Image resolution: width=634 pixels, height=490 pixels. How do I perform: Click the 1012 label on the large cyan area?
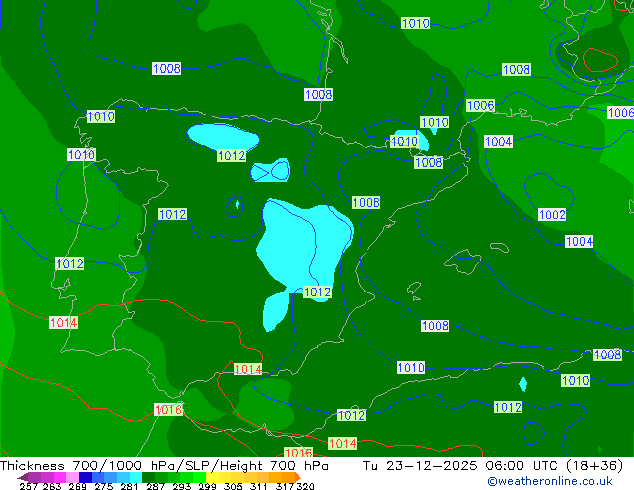pyautogui.click(x=317, y=292)
